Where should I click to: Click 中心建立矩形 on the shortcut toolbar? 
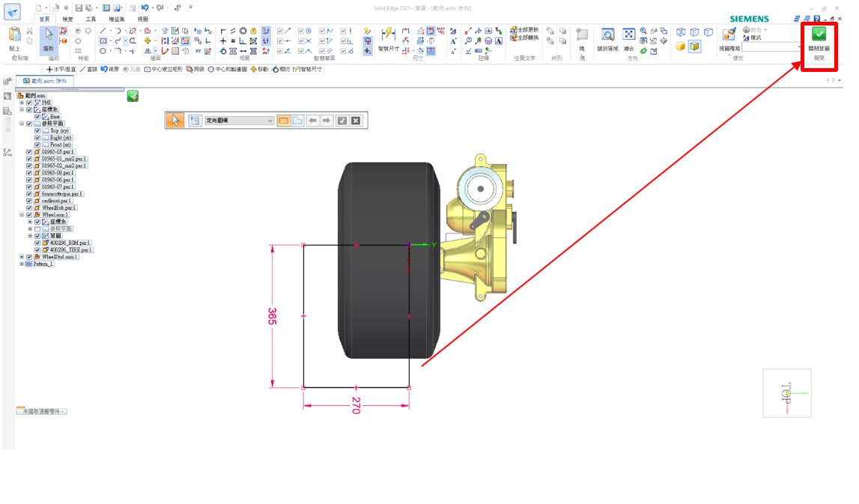163,70
